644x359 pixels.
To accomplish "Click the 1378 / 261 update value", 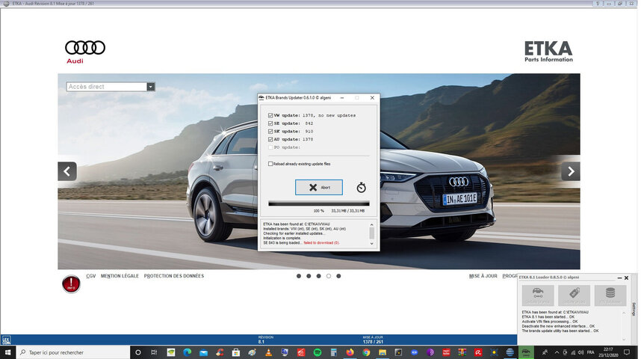I will [x=373, y=342].
